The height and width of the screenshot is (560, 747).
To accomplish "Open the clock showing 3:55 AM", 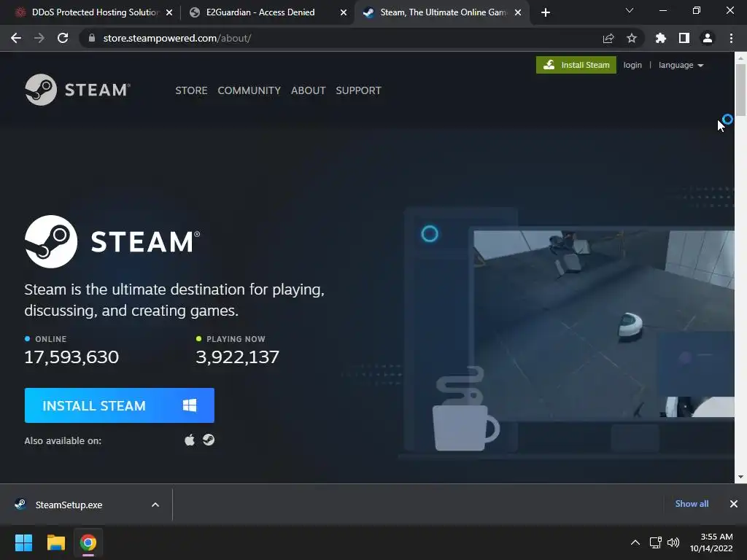I will [711, 542].
